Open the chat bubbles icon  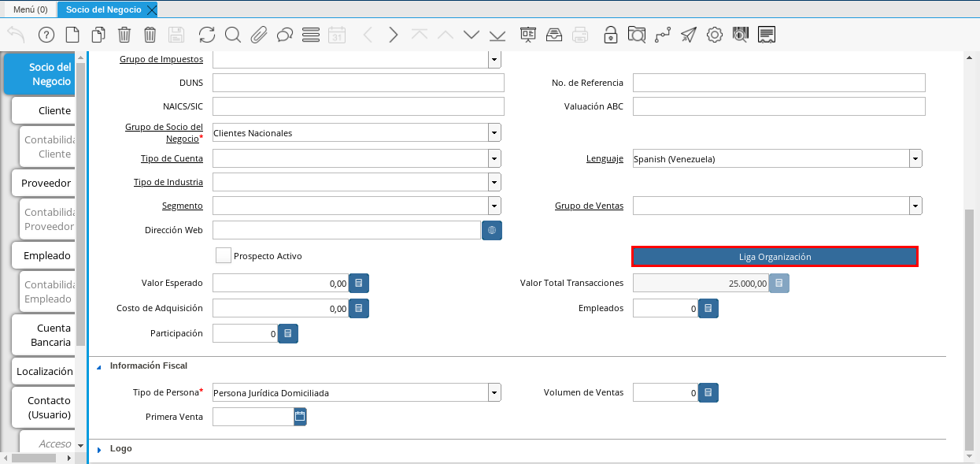(284, 35)
